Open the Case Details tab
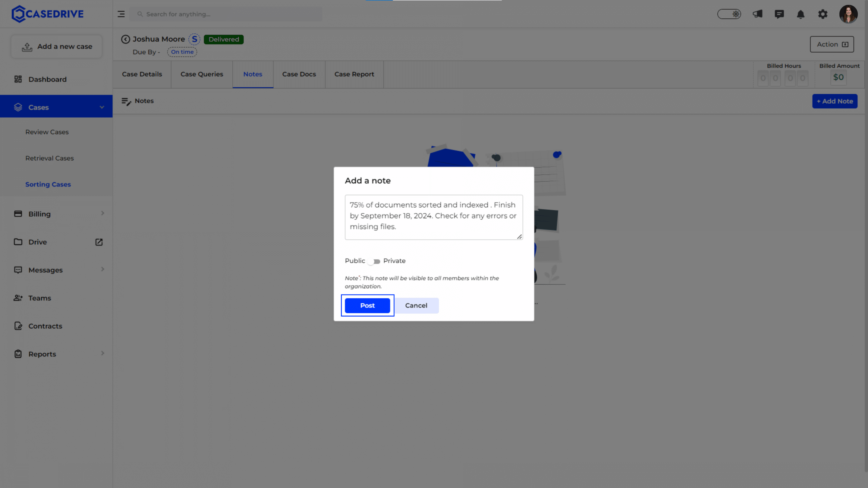Image resolution: width=868 pixels, height=488 pixels. [x=142, y=74]
